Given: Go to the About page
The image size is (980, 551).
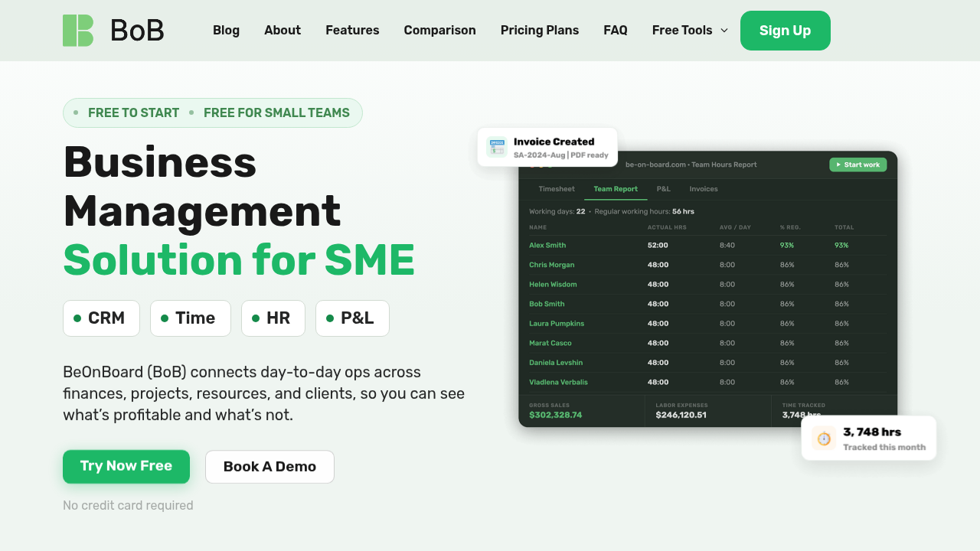Looking at the screenshot, I should click(283, 31).
